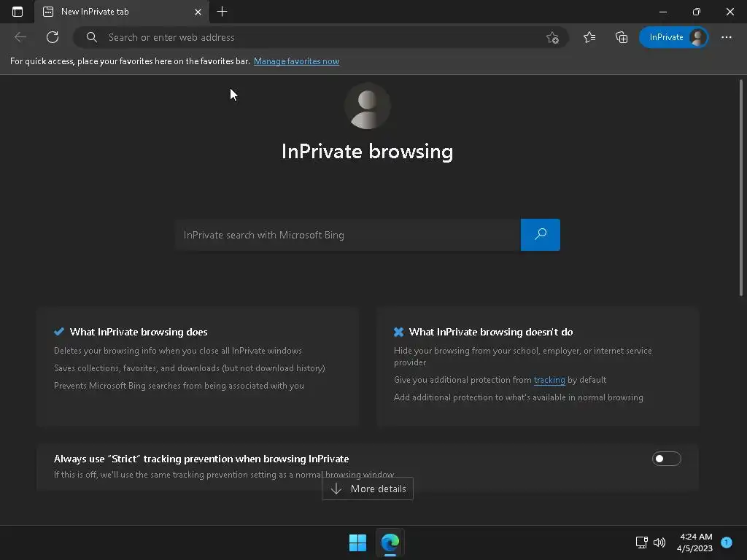Open a new tab with plus button

pyautogui.click(x=222, y=12)
